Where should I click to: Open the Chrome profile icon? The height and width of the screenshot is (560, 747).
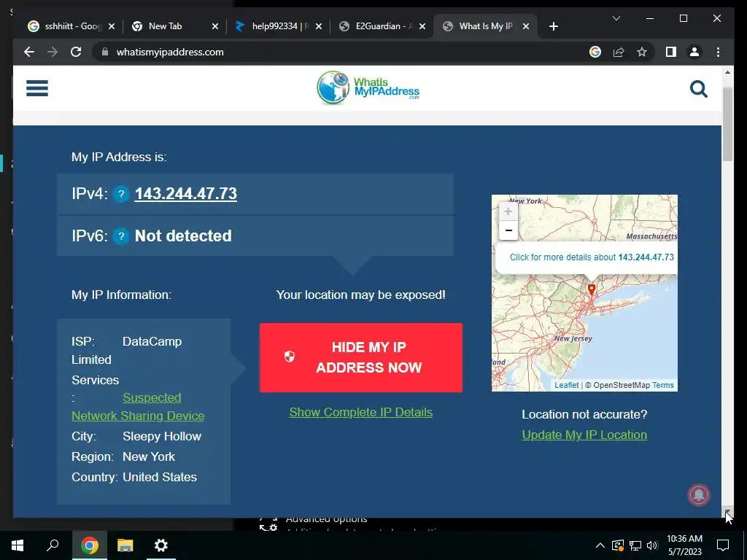(x=694, y=52)
